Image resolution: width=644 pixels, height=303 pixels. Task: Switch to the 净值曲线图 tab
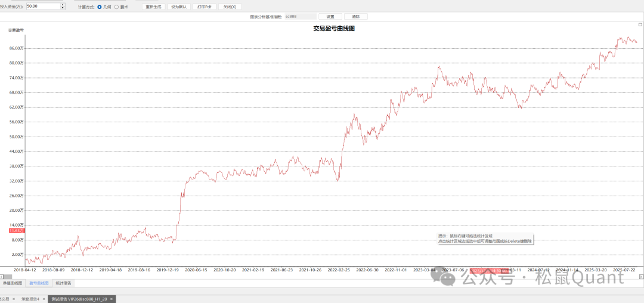(x=13, y=283)
